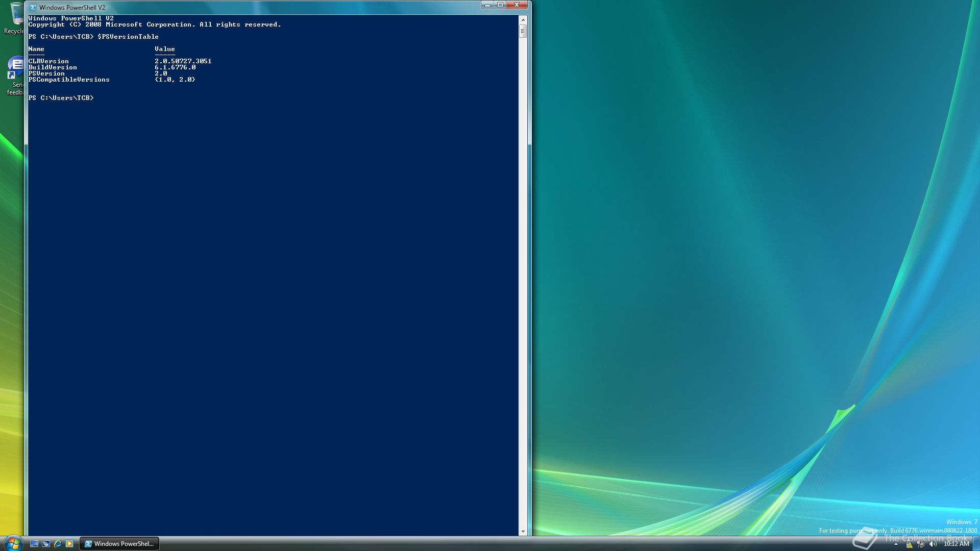The height and width of the screenshot is (551, 980).
Task: Click the PSCompatibleVersions row name
Action: pos(69,80)
